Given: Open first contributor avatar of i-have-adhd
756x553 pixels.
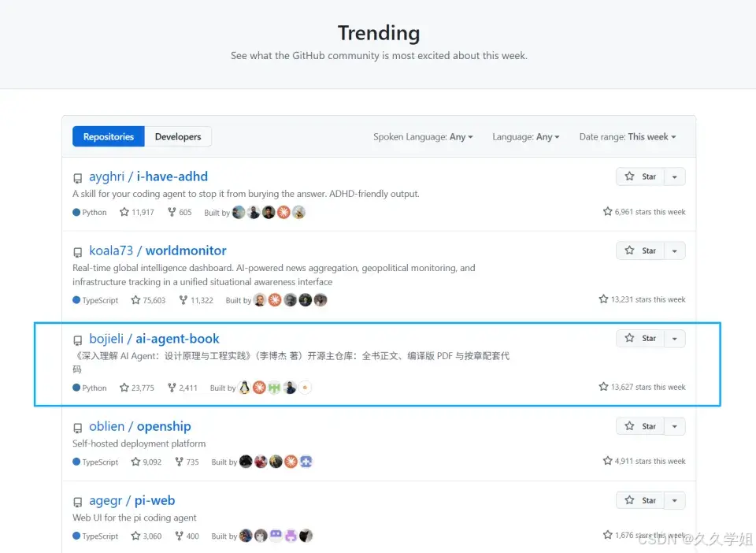Looking at the screenshot, I should coord(239,212).
